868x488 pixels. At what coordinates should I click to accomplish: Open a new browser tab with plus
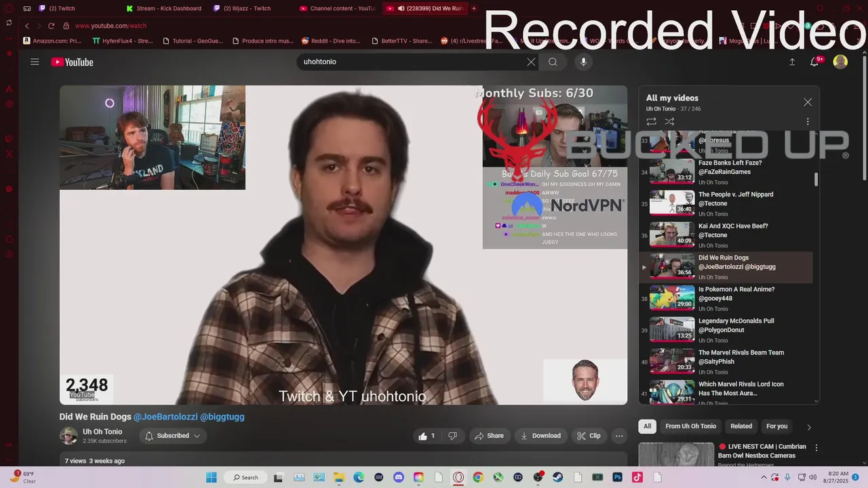point(474,8)
